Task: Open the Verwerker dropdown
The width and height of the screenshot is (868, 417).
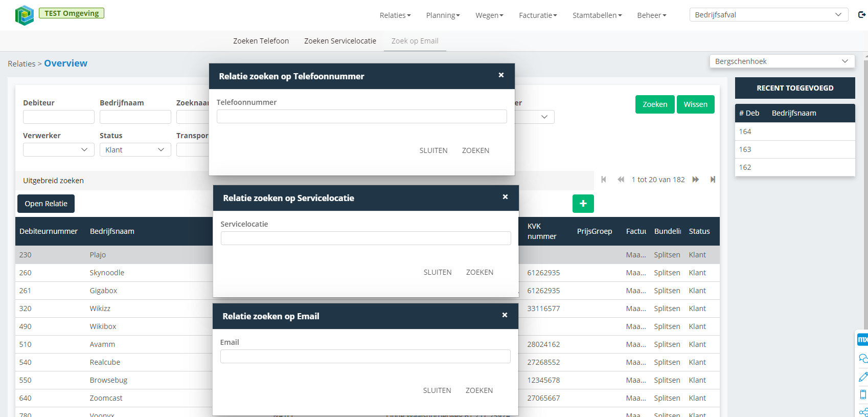Action: click(x=59, y=150)
